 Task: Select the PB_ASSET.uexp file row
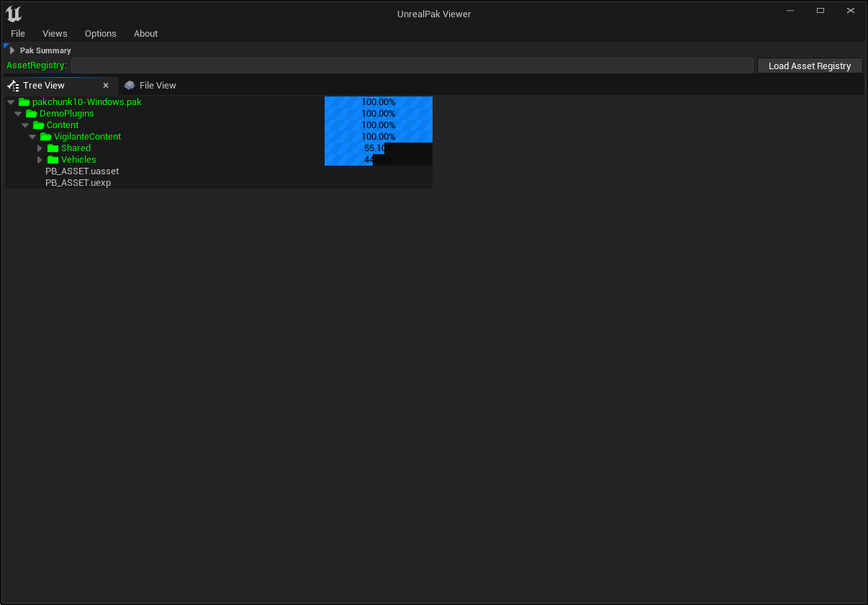219,183
